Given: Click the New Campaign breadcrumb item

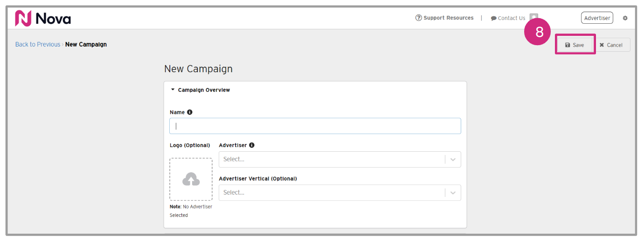Looking at the screenshot, I should pos(86,45).
